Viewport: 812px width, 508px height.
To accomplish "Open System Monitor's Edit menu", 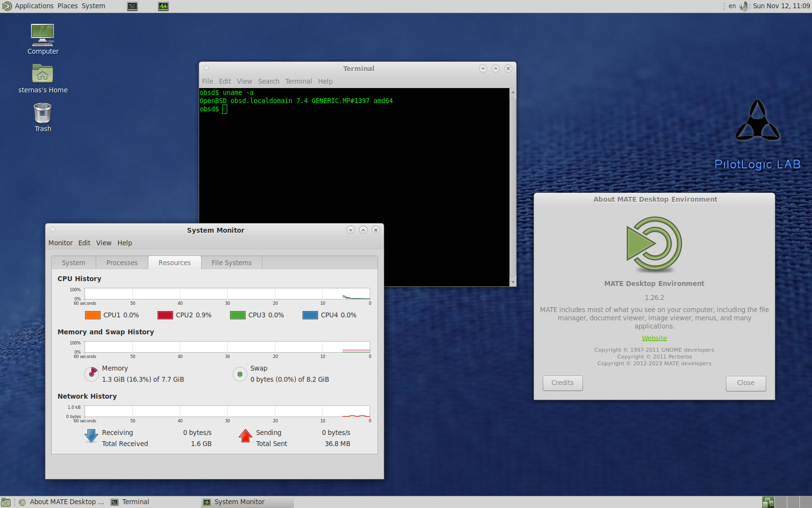I will pyautogui.click(x=84, y=243).
